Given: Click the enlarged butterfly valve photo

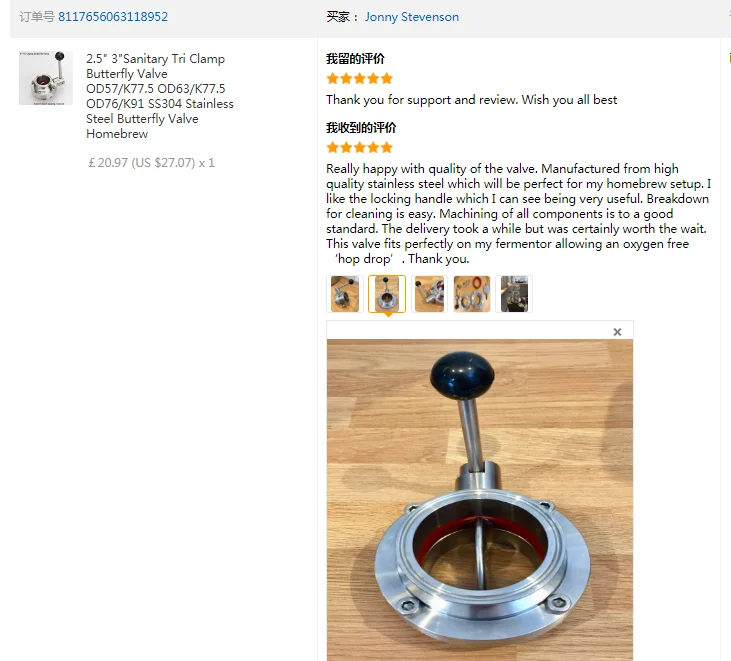Looking at the screenshot, I should point(480,500).
